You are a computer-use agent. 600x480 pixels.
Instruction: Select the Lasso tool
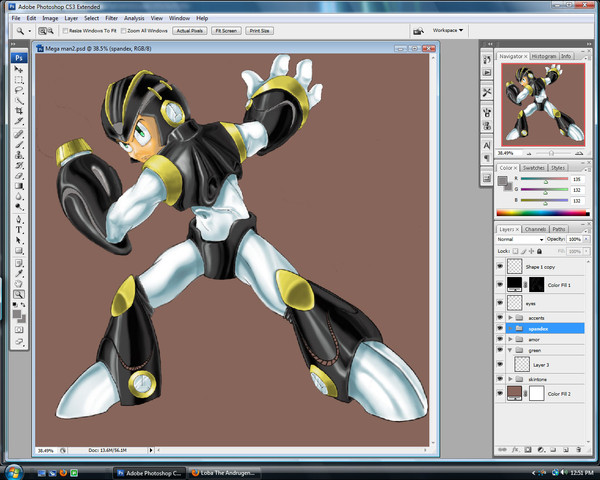tap(19, 90)
